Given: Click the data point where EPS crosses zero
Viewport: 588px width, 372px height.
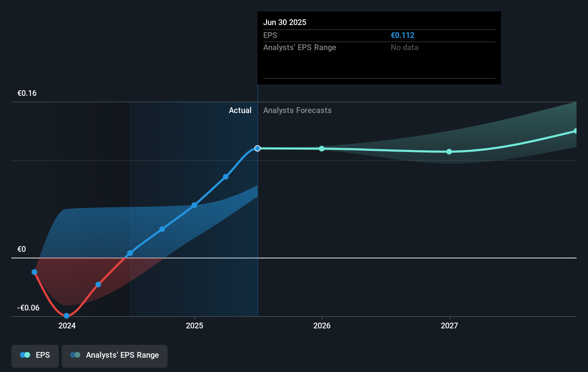Looking at the screenshot, I should [x=130, y=253].
